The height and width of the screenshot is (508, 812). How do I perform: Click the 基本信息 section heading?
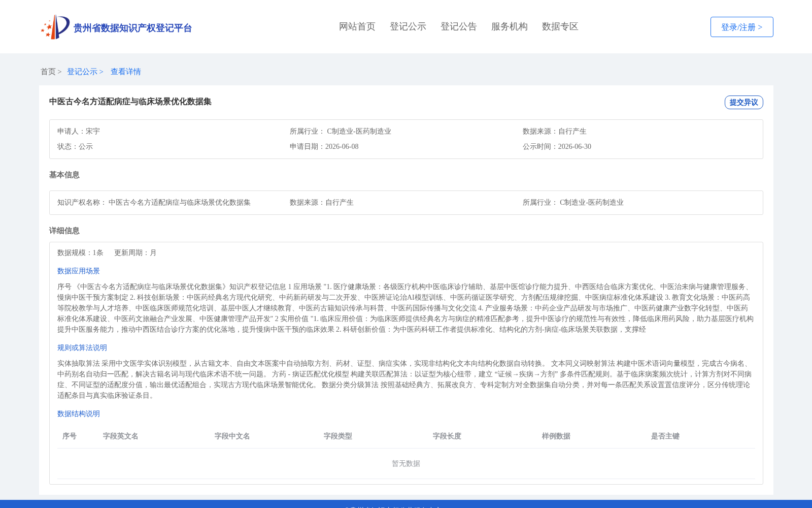(x=64, y=175)
